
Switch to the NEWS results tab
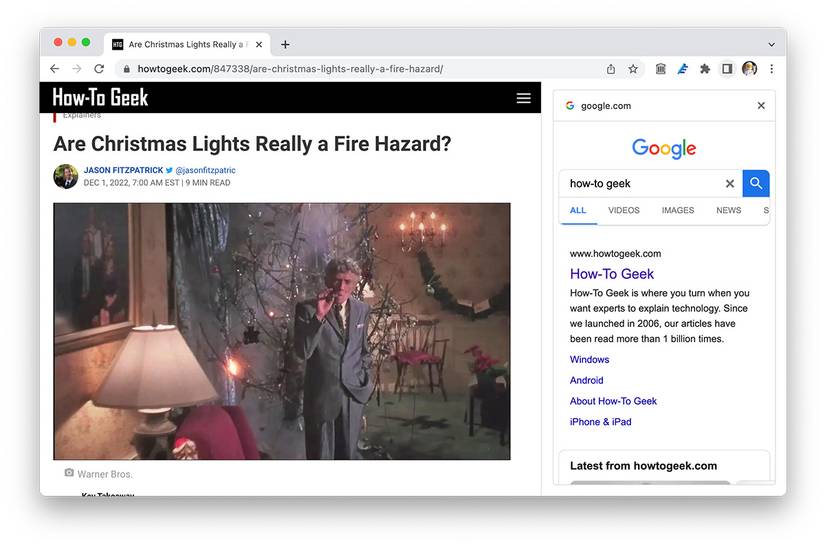(x=729, y=210)
